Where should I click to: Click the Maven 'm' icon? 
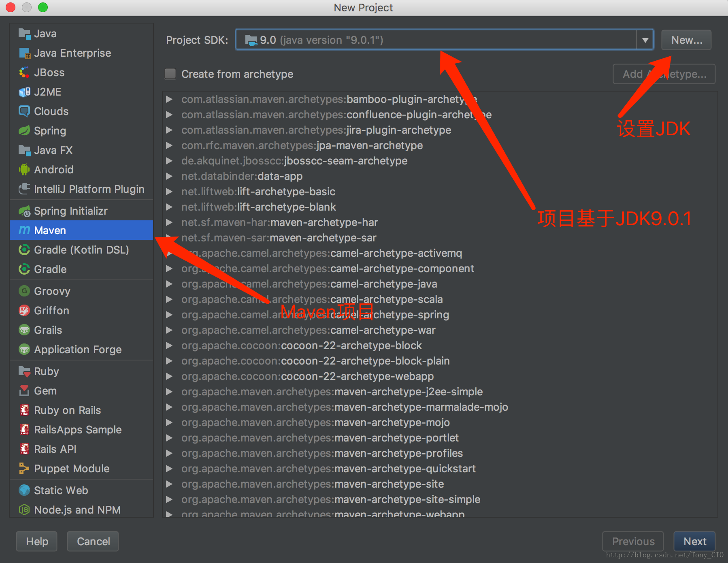[24, 230]
